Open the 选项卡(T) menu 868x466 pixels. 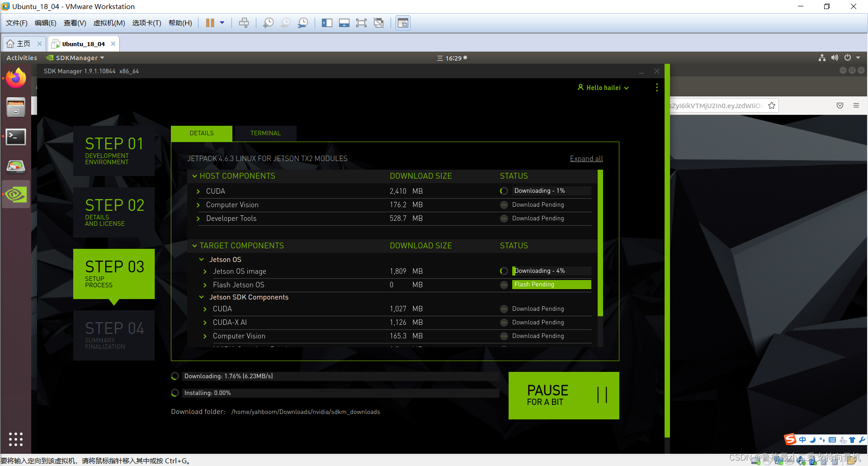pos(147,23)
